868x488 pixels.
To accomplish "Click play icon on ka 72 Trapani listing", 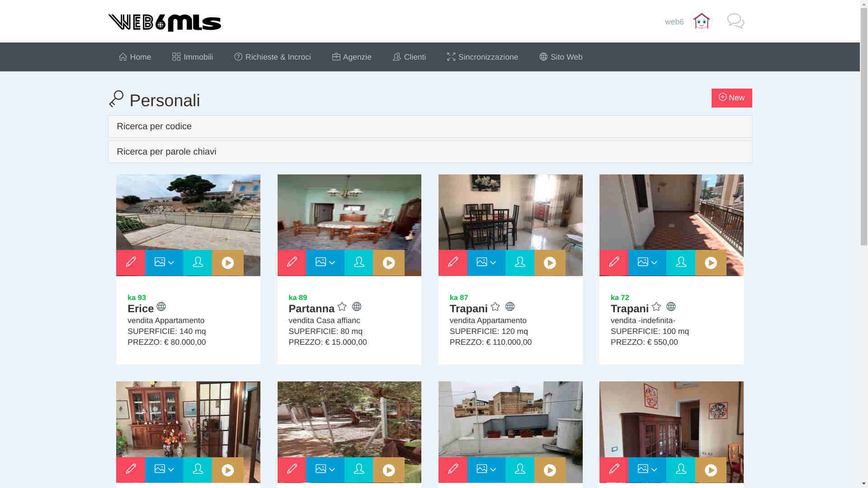I will point(711,263).
